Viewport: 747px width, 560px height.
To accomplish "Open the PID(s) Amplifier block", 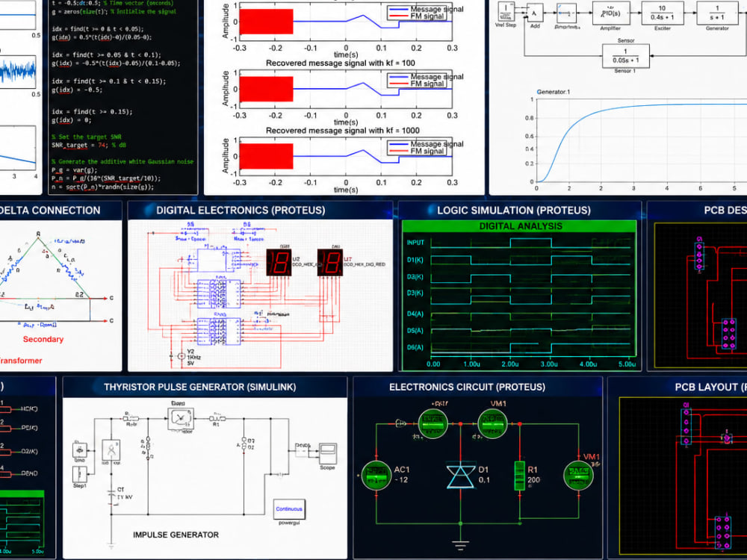I will click(611, 13).
